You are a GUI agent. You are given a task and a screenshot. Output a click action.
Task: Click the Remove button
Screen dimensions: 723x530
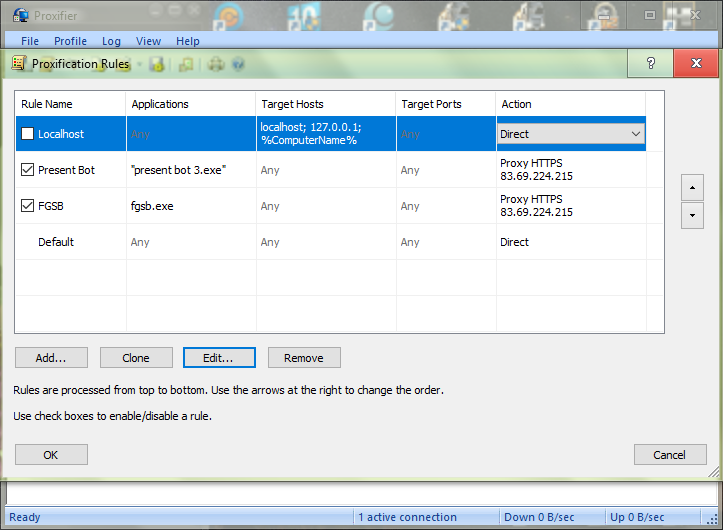click(x=304, y=358)
